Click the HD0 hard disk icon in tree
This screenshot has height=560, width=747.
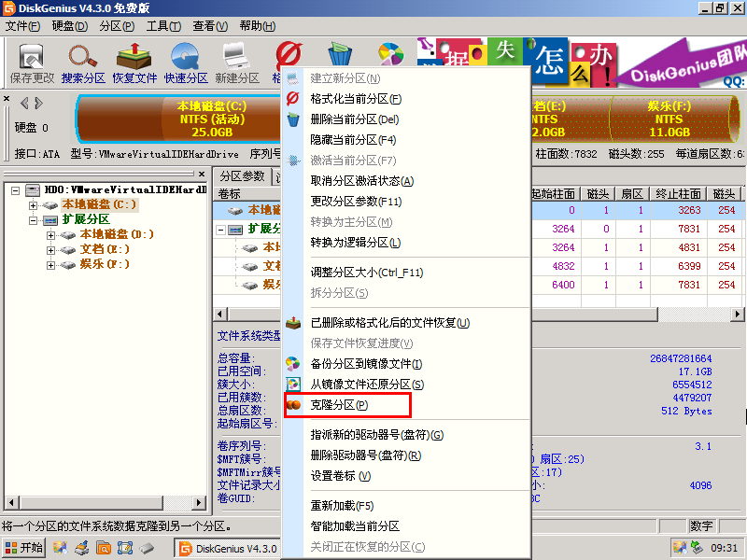(x=33, y=190)
